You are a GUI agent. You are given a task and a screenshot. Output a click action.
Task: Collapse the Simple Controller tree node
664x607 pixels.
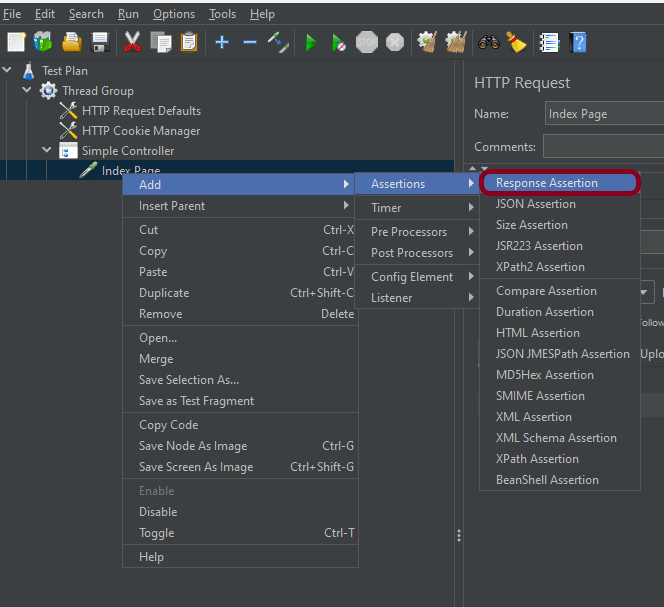click(47, 151)
